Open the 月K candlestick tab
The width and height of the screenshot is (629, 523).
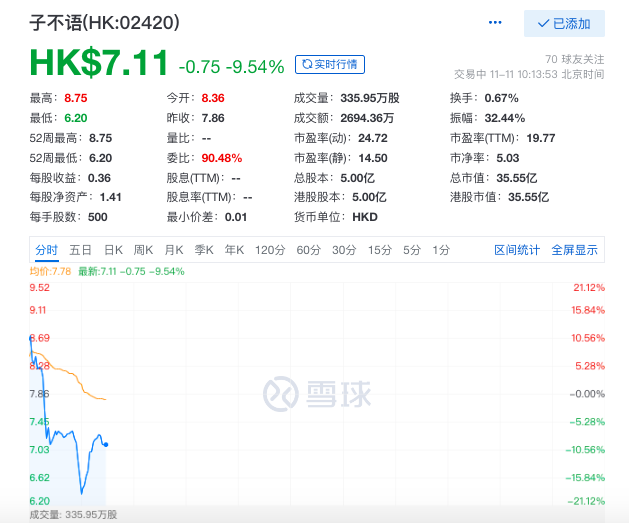click(x=174, y=250)
